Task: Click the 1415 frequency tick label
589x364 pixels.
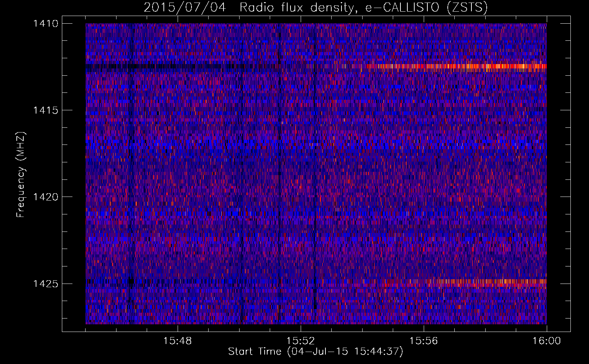Action: click(x=46, y=110)
